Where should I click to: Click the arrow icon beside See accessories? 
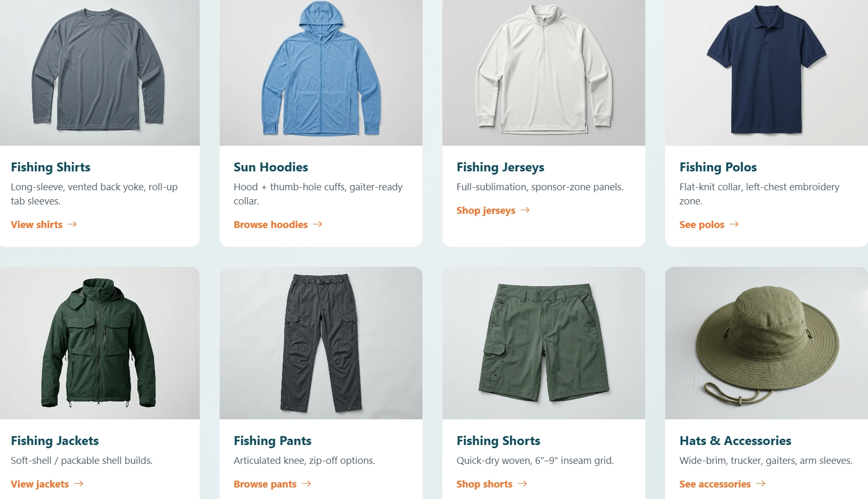(761, 484)
